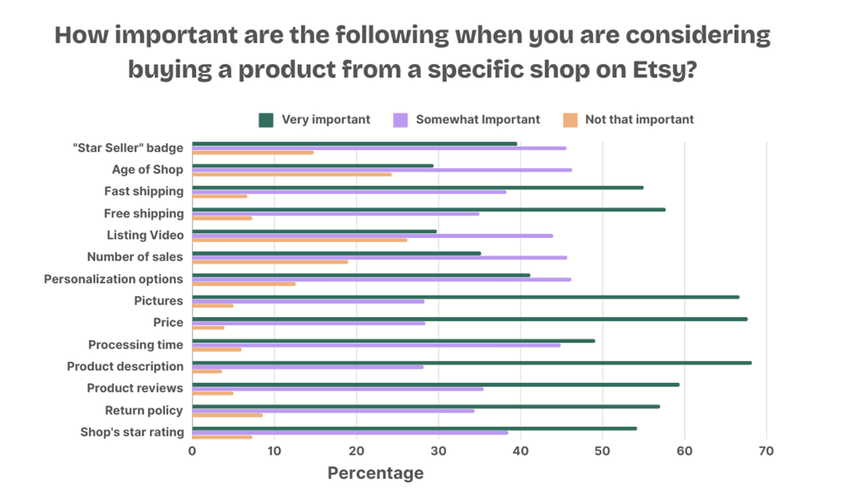Select the "Very important" legend label
Viewport: 842px width, 504px height.
(326, 119)
